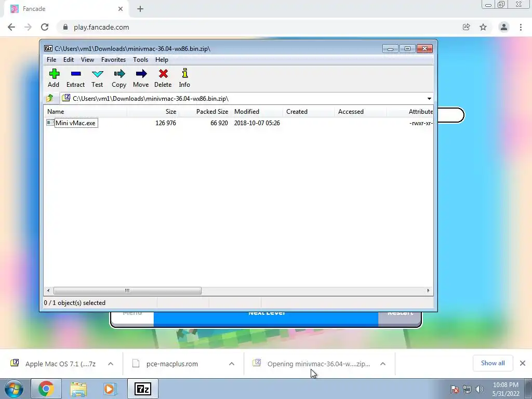This screenshot has width=532, height=399.
Task: Expand options for minivmac zip download
Action: 383,364
